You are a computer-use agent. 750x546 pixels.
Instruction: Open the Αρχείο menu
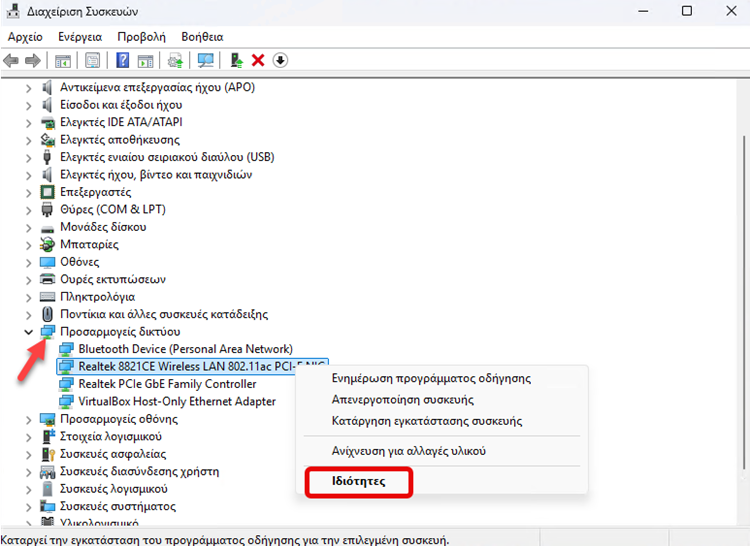click(x=24, y=36)
